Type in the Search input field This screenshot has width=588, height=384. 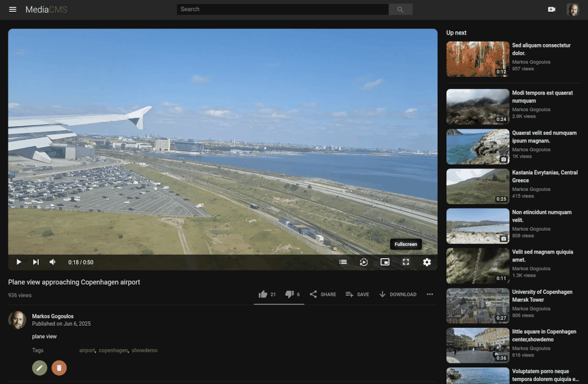pos(283,9)
